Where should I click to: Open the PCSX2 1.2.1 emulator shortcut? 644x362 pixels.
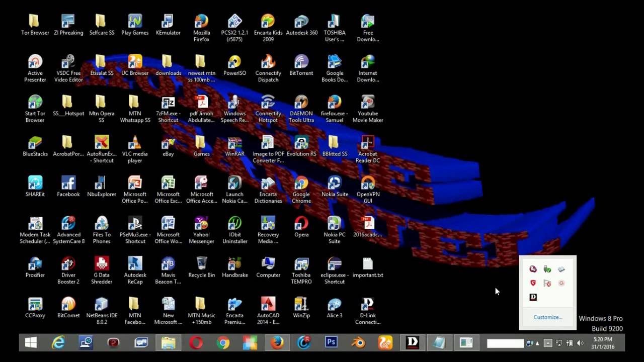tap(235, 28)
